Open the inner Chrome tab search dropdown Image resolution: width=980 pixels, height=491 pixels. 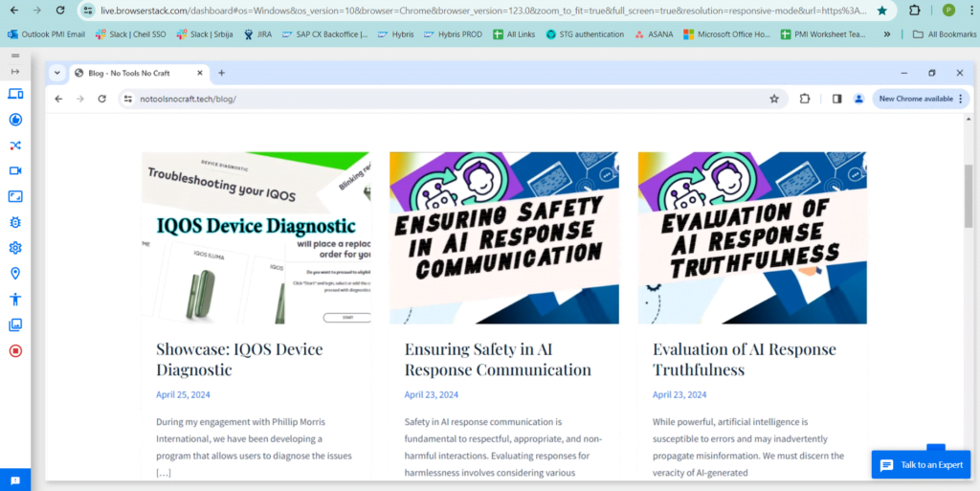coord(56,73)
